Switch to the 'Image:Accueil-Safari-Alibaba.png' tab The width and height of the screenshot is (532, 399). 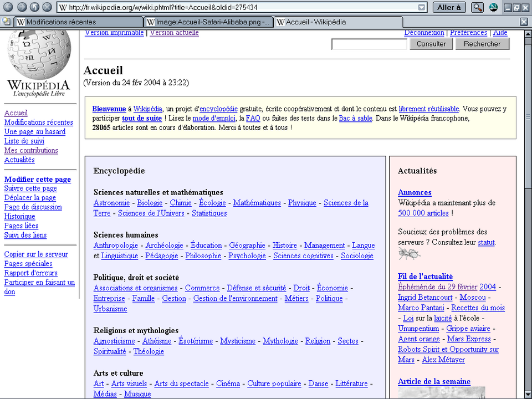tap(208, 22)
